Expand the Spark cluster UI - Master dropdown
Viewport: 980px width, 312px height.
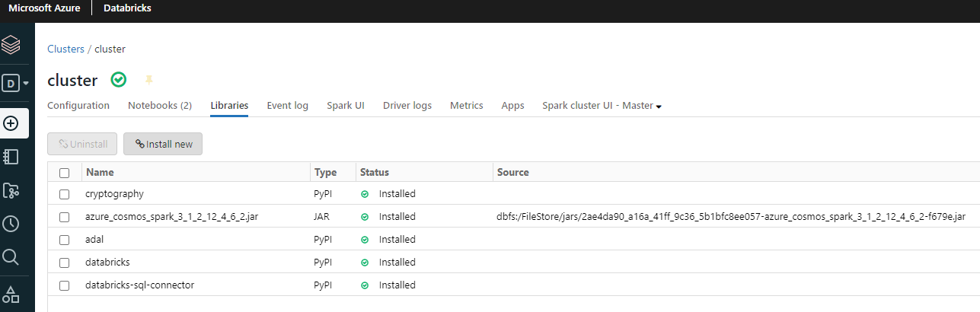pyautogui.click(x=602, y=106)
